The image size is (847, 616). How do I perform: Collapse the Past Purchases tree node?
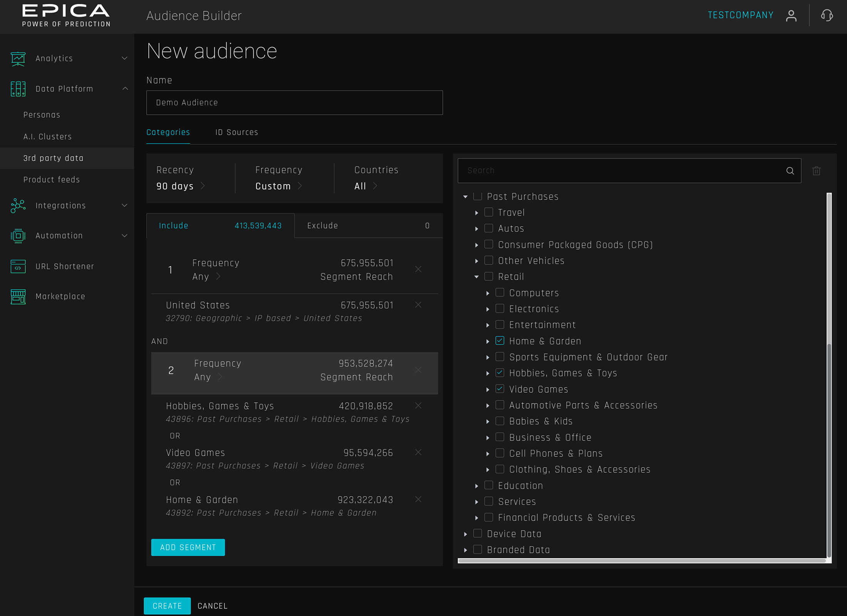[x=466, y=196]
